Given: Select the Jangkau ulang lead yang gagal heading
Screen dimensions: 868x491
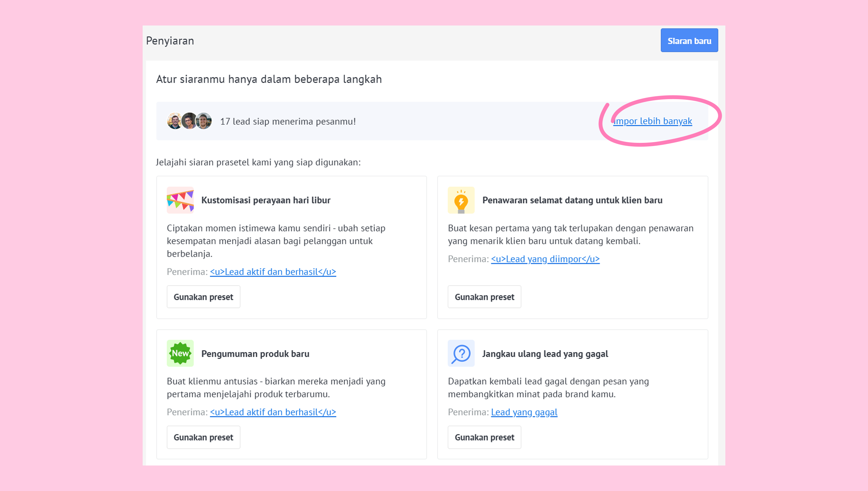Looking at the screenshot, I should pos(545,354).
